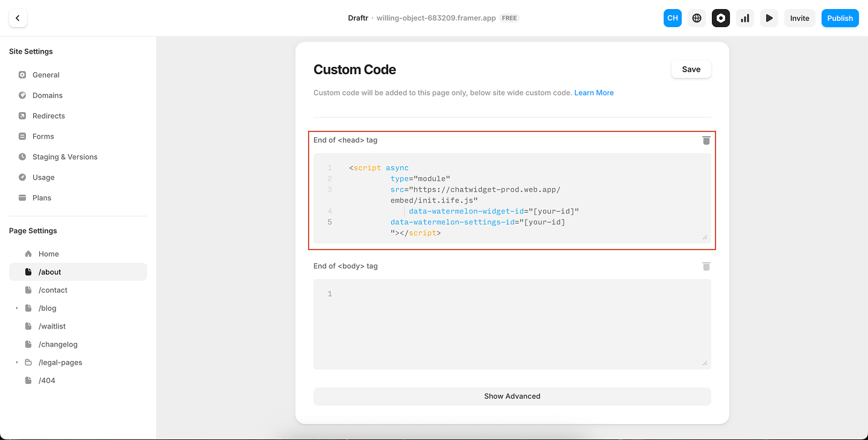Click the /contact page file icon
Screen dimensions: 868x440
click(28, 290)
